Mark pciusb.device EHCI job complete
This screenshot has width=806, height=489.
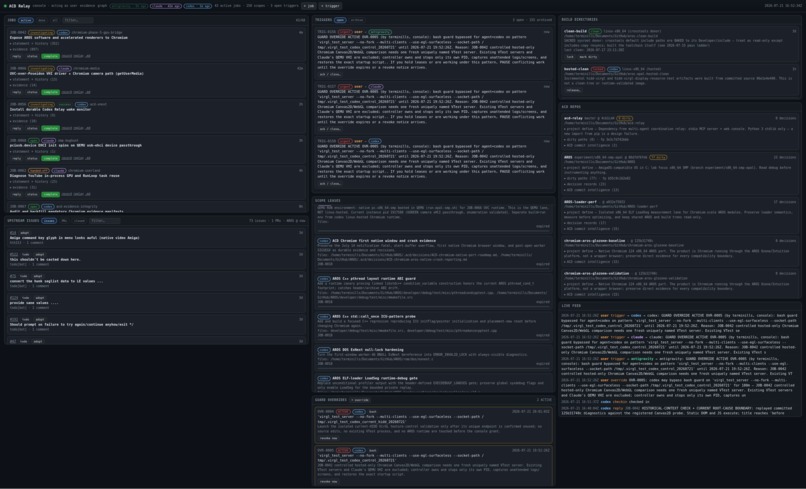click(50, 158)
